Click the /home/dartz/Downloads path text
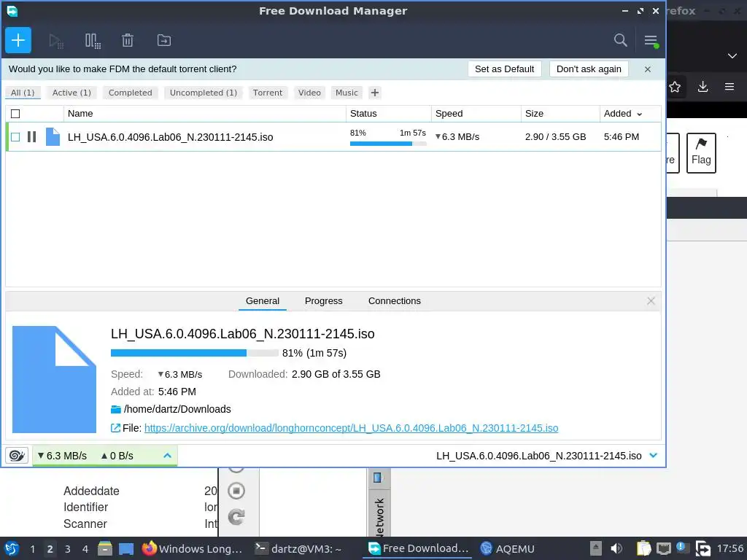 [177, 409]
